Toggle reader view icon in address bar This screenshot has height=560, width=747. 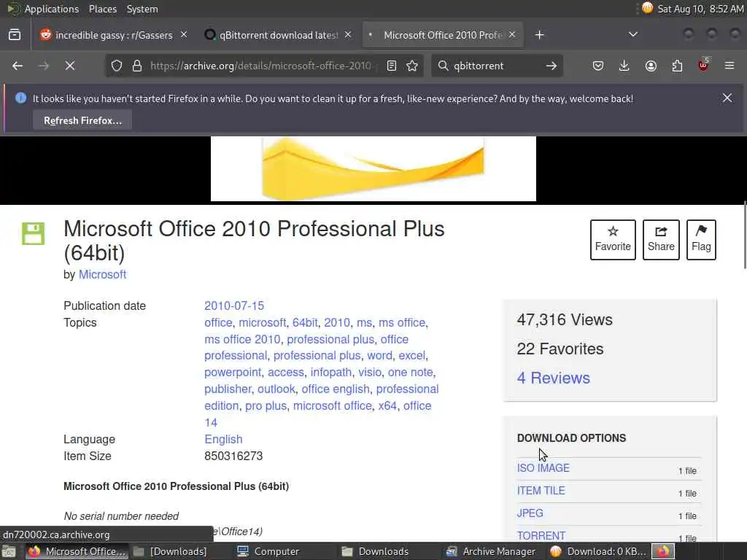[x=392, y=66]
